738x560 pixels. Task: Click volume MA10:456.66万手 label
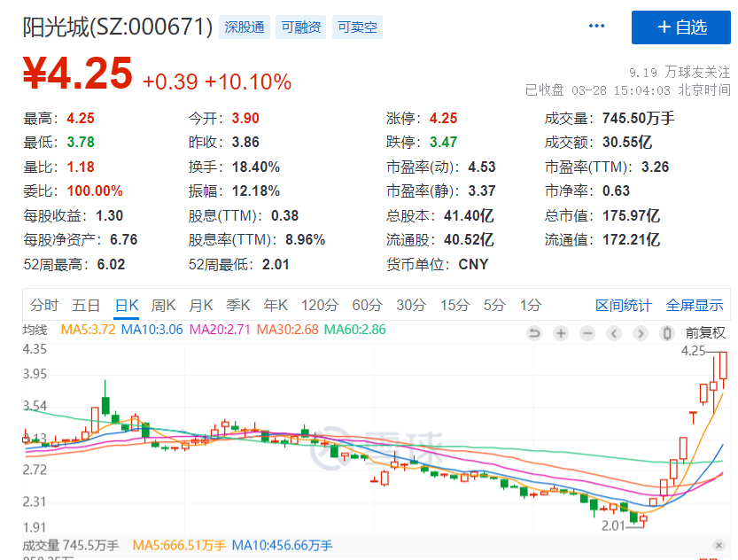tap(282, 546)
